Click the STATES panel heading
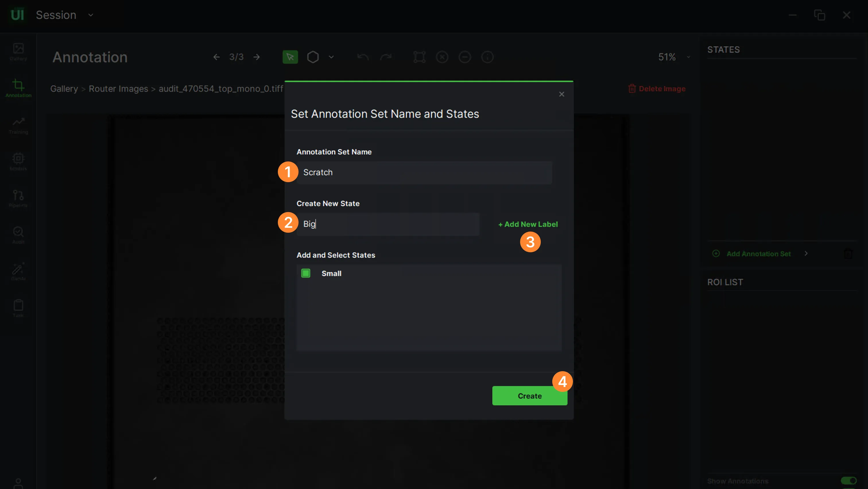The height and width of the screenshot is (489, 868). (723, 50)
